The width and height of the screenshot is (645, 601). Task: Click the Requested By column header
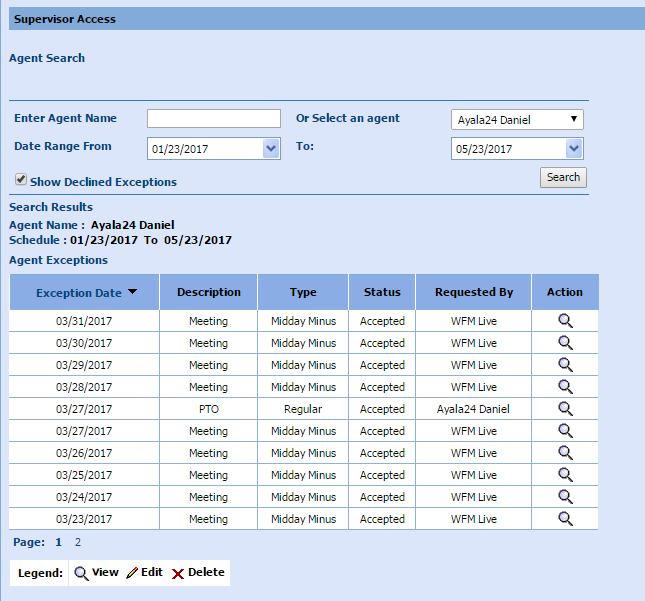coord(473,292)
